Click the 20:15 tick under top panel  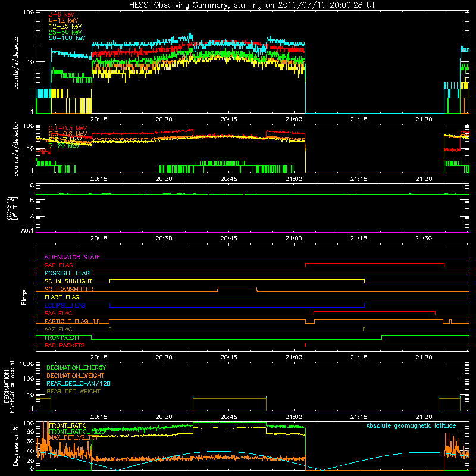[x=99, y=120]
